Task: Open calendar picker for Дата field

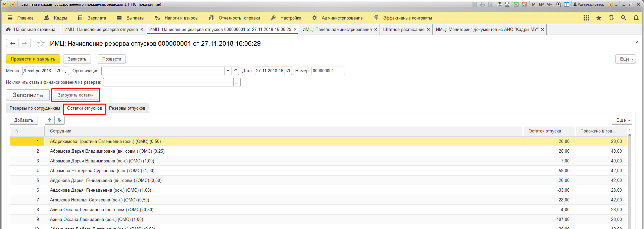Action: pos(288,71)
